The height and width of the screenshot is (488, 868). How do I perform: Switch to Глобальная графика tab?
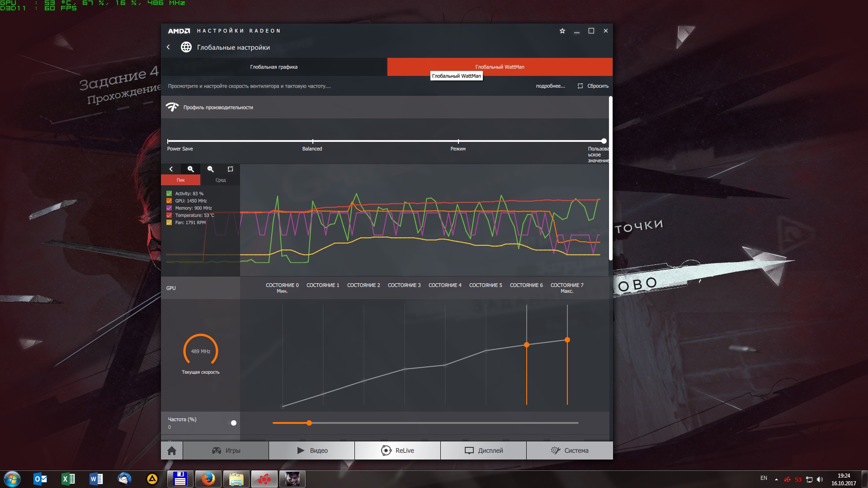[274, 67]
